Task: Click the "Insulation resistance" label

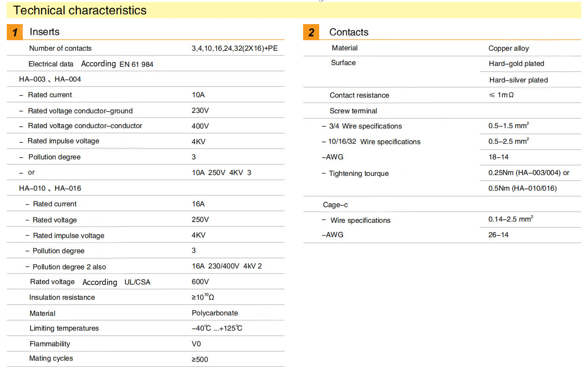Action: click(62, 297)
